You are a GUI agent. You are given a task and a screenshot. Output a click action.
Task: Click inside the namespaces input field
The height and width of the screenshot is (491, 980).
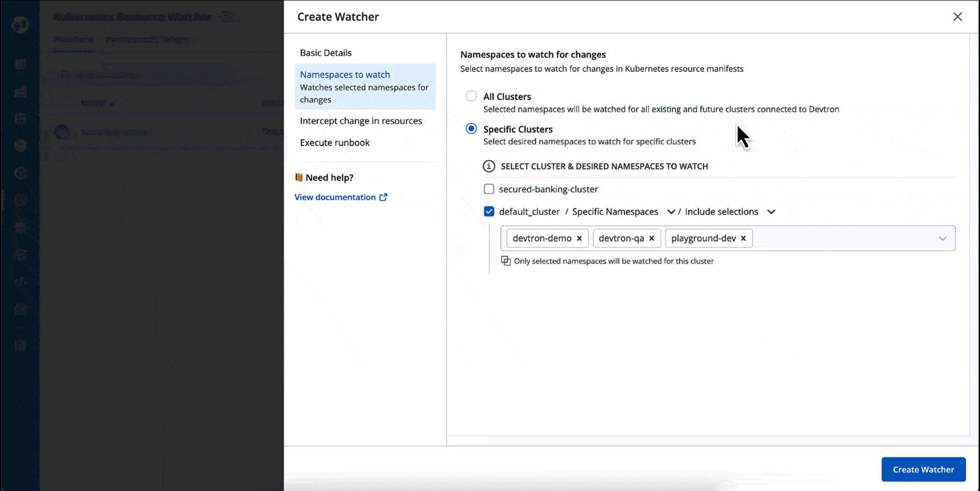pos(842,239)
